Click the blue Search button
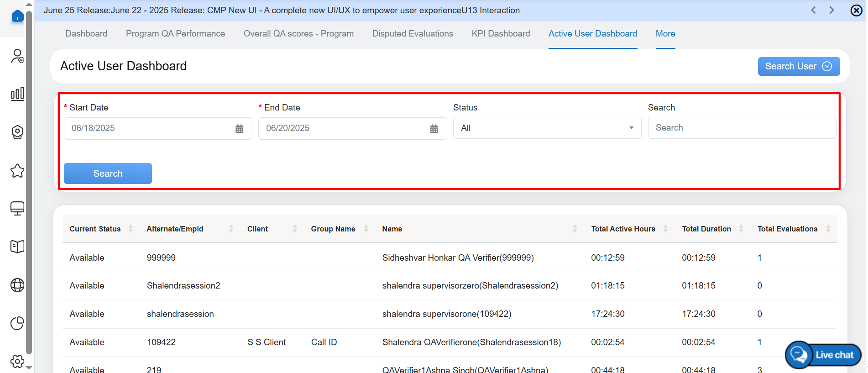This screenshot has height=373, width=868. 108,173
